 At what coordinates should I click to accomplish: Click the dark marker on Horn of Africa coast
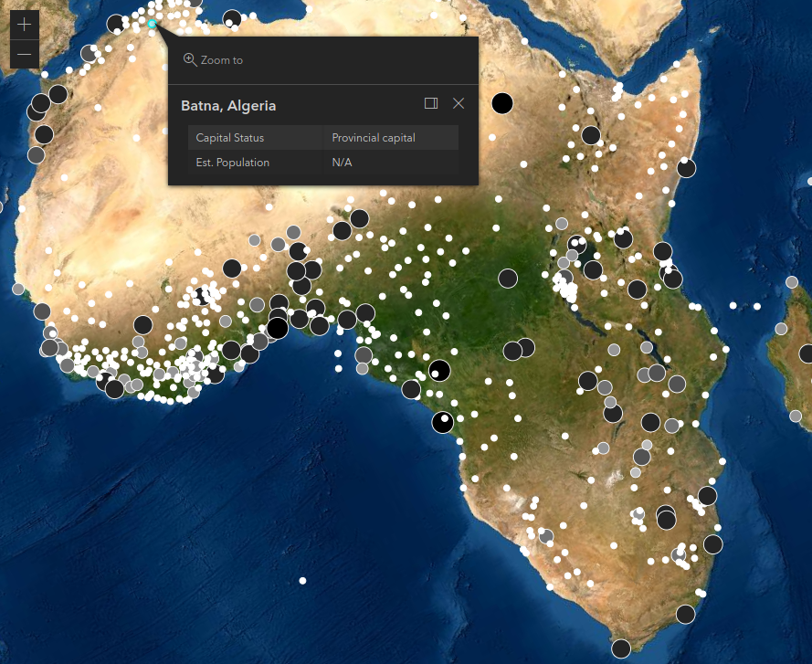click(x=686, y=168)
